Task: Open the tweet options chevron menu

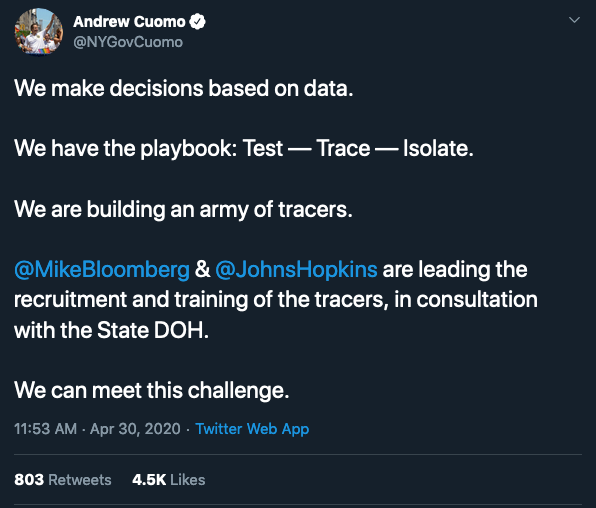Action: pos(574,20)
